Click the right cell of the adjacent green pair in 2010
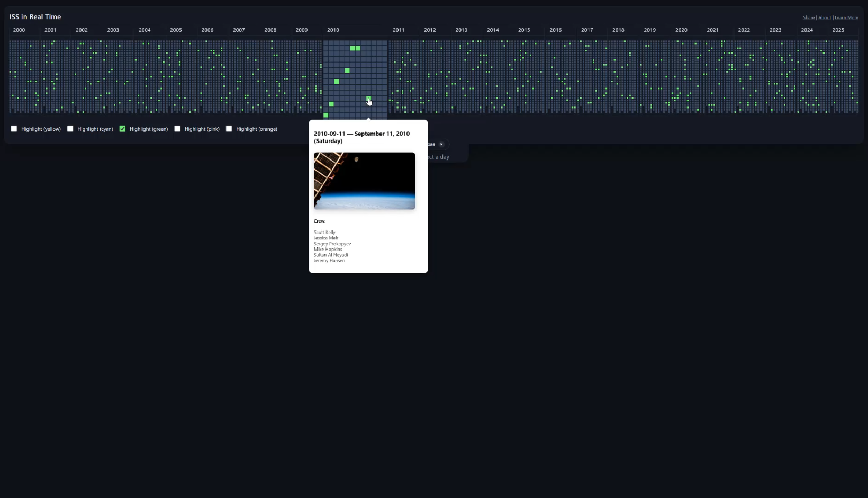 tap(358, 48)
